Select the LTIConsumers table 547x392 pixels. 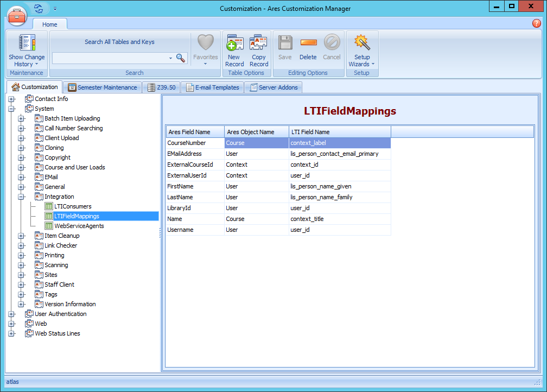coord(73,206)
